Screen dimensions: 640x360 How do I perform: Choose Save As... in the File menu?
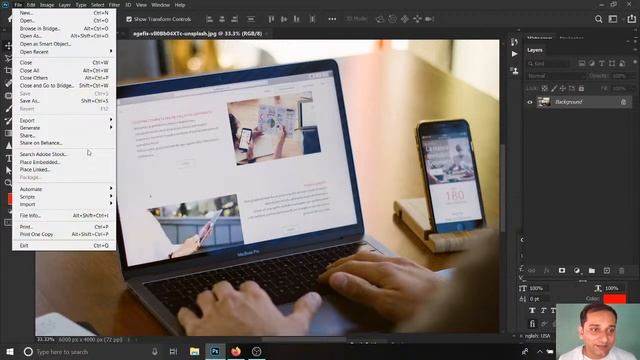click(x=64, y=101)
